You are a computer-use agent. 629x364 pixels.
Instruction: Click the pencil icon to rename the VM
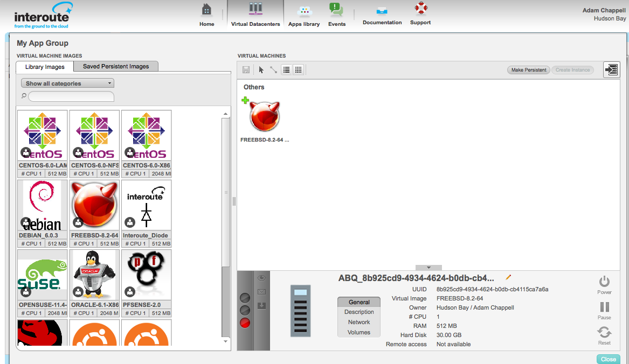pyautogui.click(x=508, y=277)
